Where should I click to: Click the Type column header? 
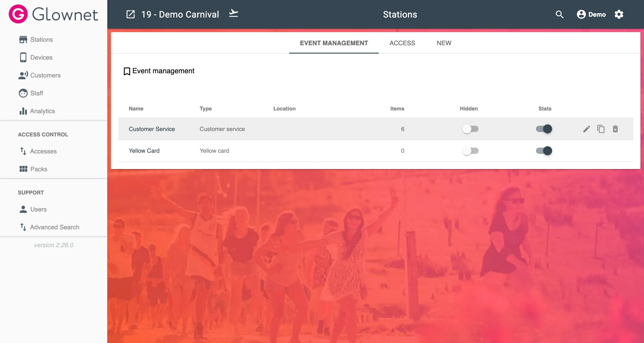click(206, 109)
